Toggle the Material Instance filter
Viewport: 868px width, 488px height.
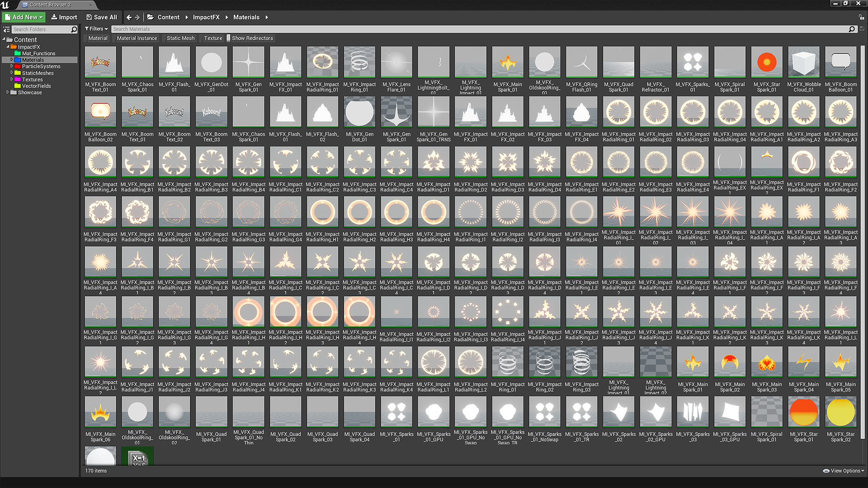[136, 38]
